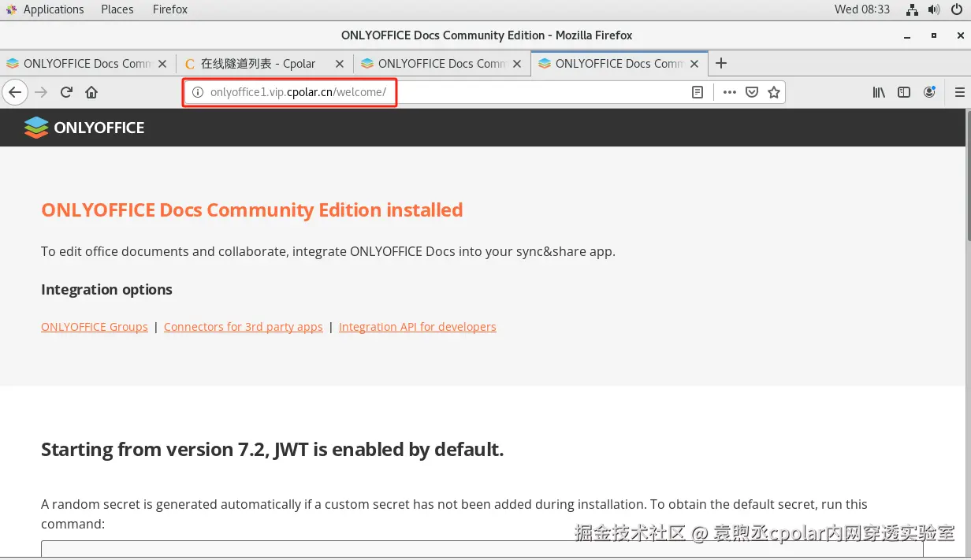The height and width of the screenshot is (560, 971).
Task: Open the Wed 08:33 clock
Action: coord(862,9)
